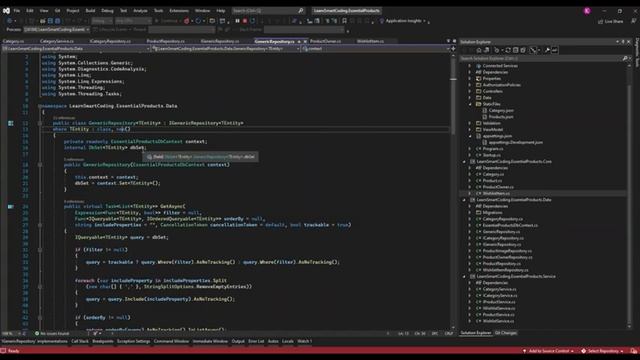This screenshot has width=640, height=360.
Task: Click the search magnifier in Solution Explorer
Action: point(625,58)
